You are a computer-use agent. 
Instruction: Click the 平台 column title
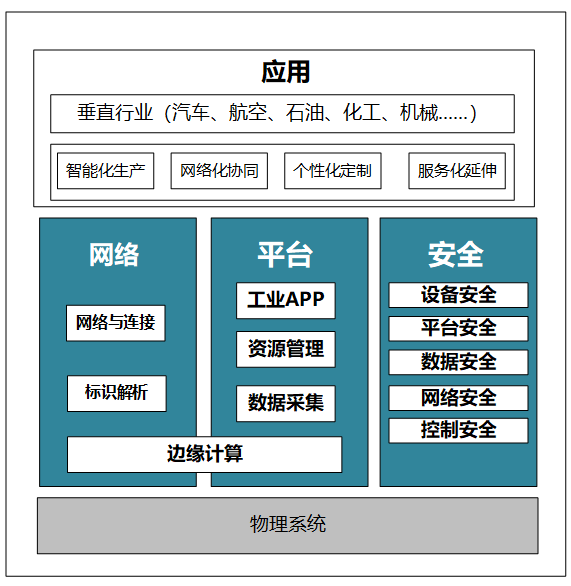(286, 255)
